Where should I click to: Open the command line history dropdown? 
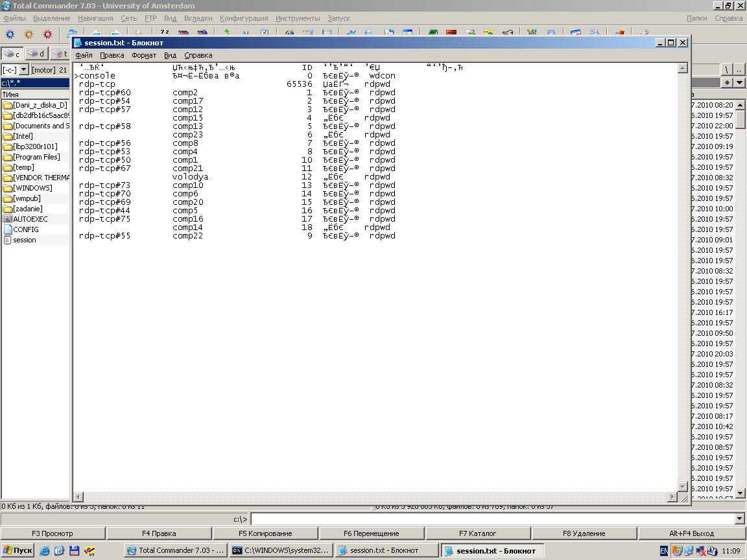click(x=739, y=519)
